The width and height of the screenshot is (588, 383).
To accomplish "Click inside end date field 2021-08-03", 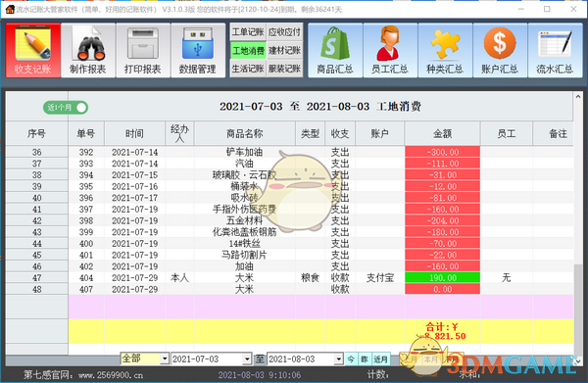I will 301,359.
